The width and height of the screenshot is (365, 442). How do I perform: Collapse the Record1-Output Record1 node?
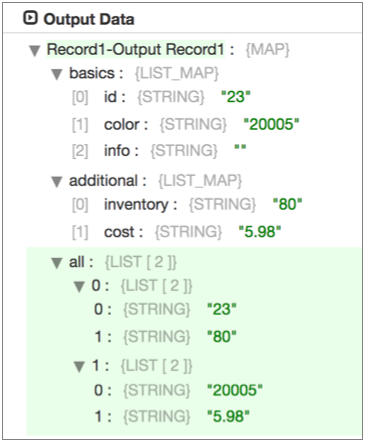[x=35, y=51]
